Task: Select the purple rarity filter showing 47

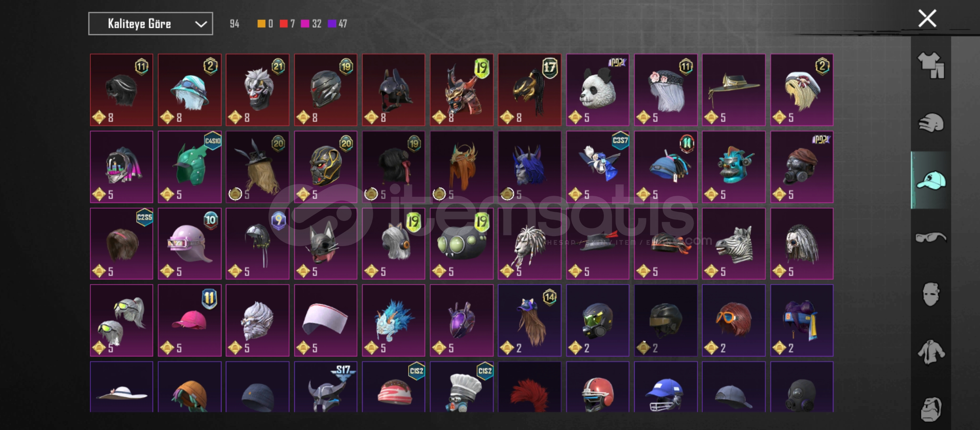Action: point(337,24)
